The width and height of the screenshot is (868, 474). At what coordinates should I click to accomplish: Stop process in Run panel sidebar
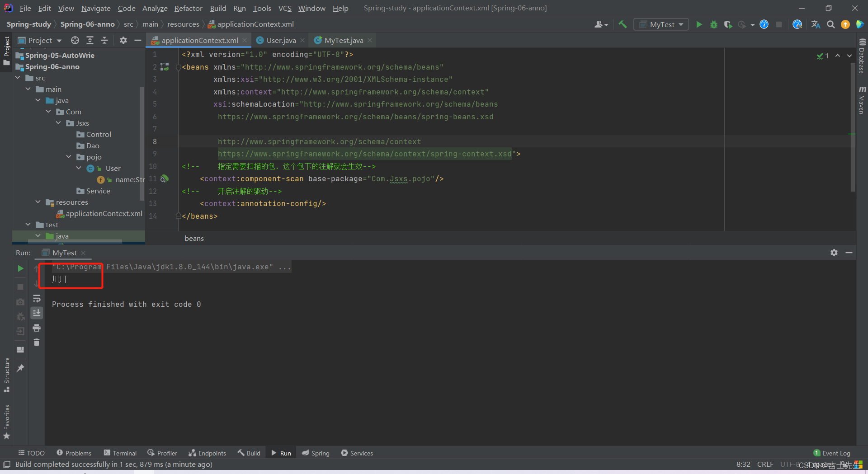coord(20,287)
